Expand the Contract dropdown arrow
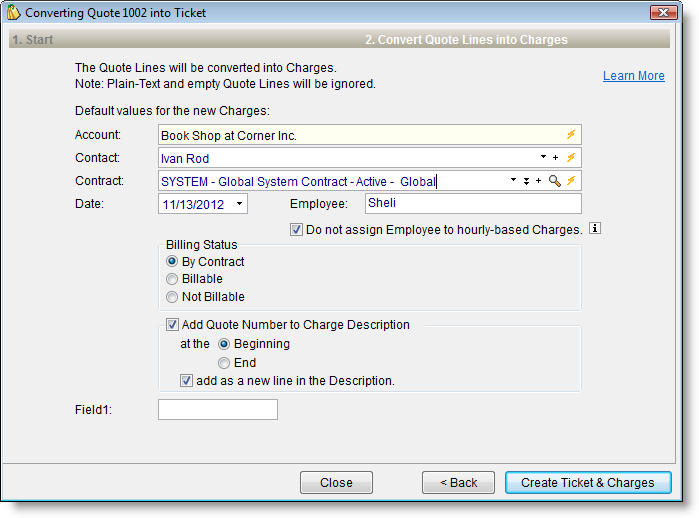The width and height of the screenshot is (699, 518). 513,181
